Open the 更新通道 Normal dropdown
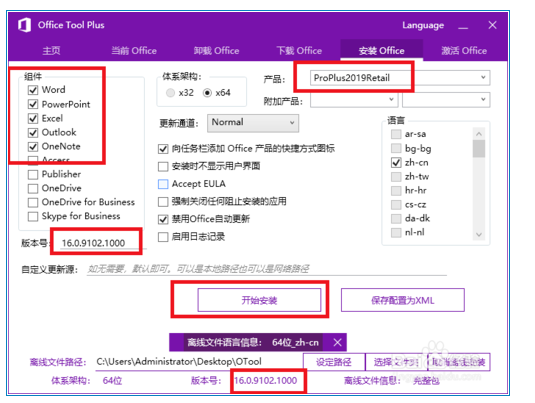 (x=253, y=123)
